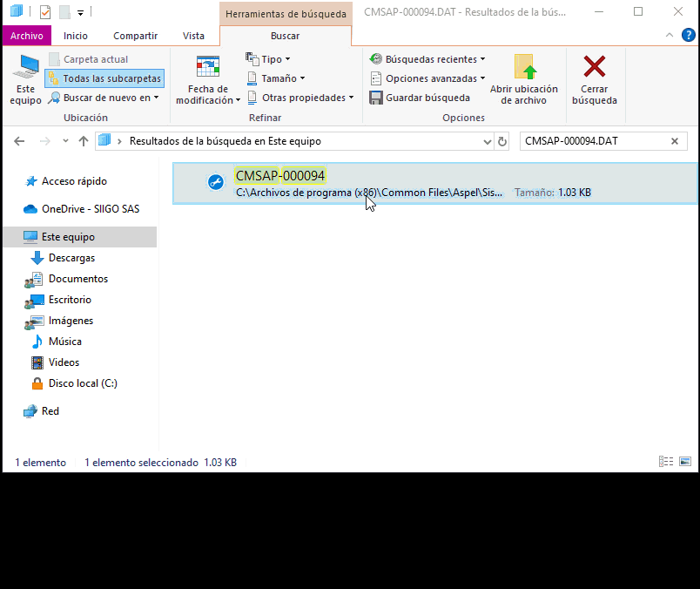Expand the Tamaño filter dropdown
Viewport: 700px width, 589px height.
click(x=275, y=78)
